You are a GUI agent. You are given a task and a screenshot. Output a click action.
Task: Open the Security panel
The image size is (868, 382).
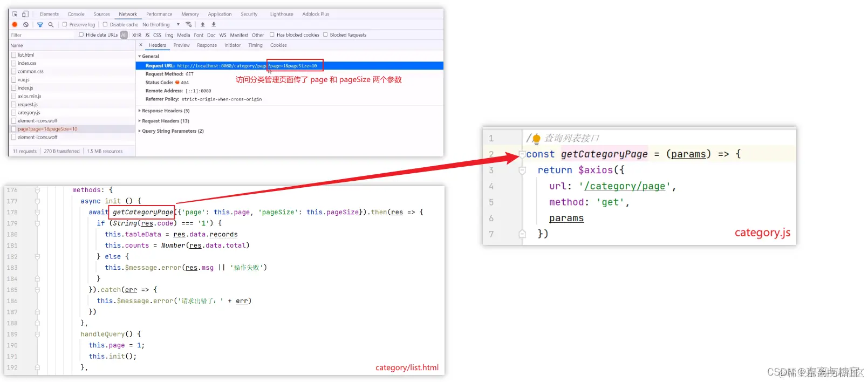[x=249, y=14]
